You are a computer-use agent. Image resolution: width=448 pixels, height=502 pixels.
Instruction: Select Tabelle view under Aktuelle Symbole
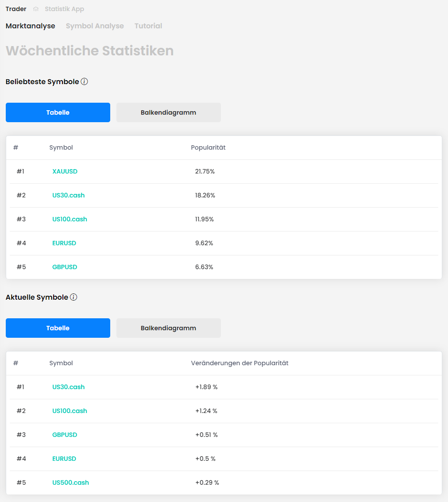58,328
